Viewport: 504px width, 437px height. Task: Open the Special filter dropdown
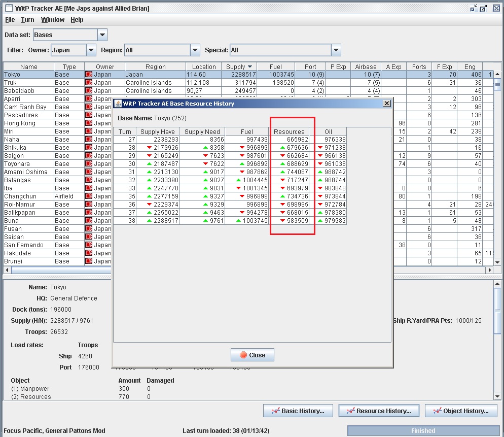[x=336, y=50]
